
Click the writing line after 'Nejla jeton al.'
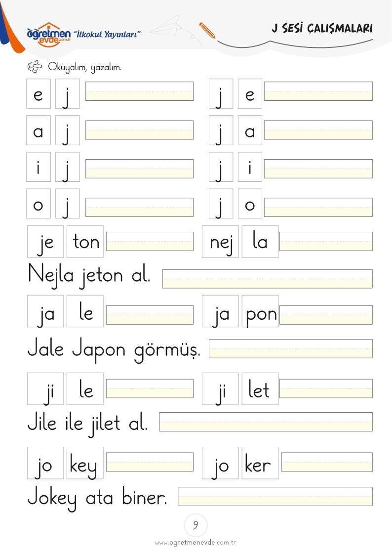[268, 279]
